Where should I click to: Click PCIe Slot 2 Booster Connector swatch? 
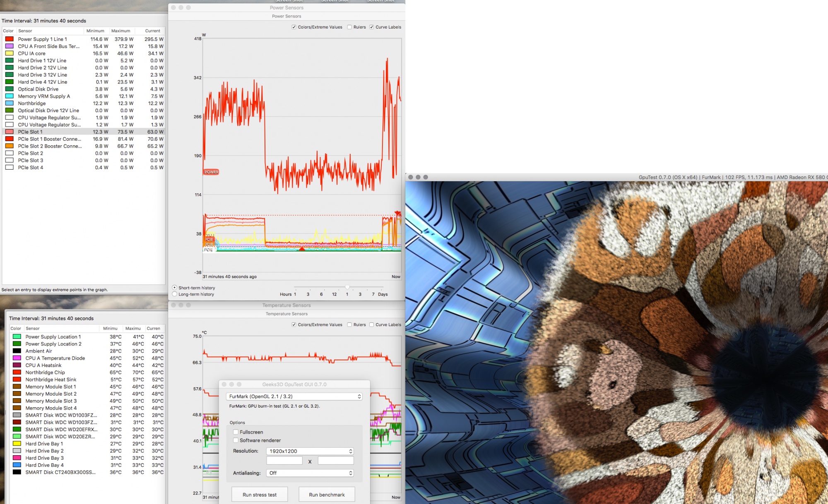pos(10,146)
